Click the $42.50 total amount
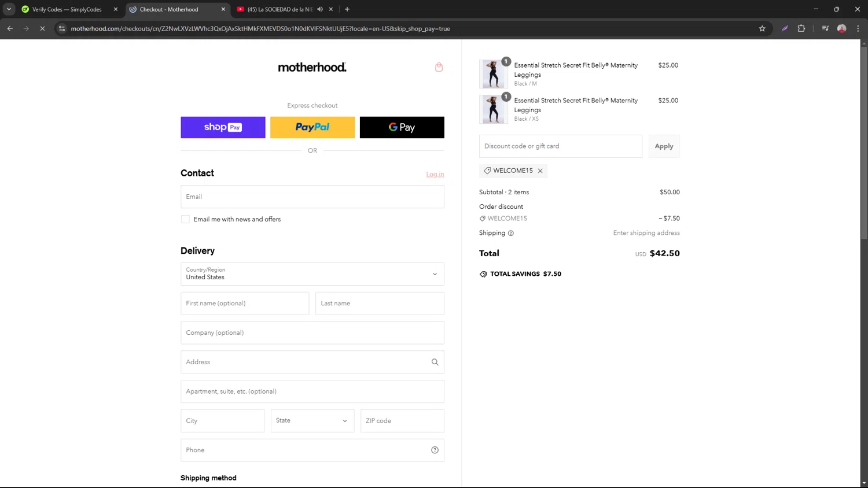Screen dimensions: 868x488 pos(665,253)
